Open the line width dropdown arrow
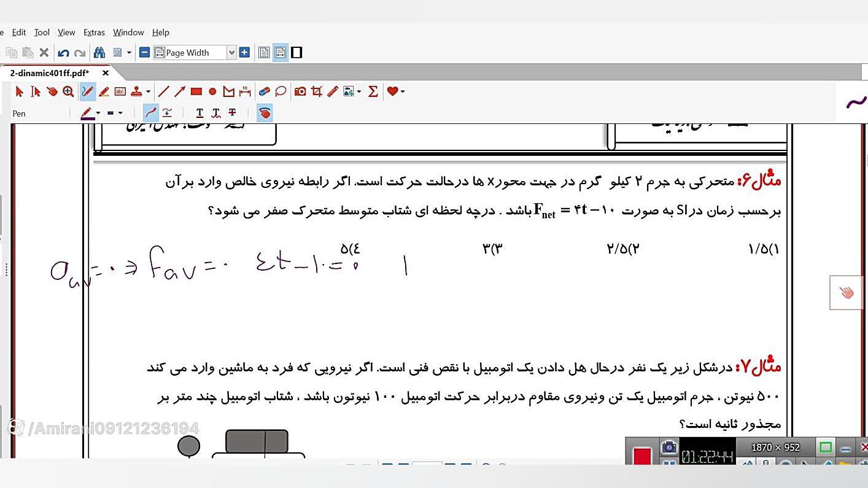Viewport: 868px width, 488px height. [x=120, y=113]
